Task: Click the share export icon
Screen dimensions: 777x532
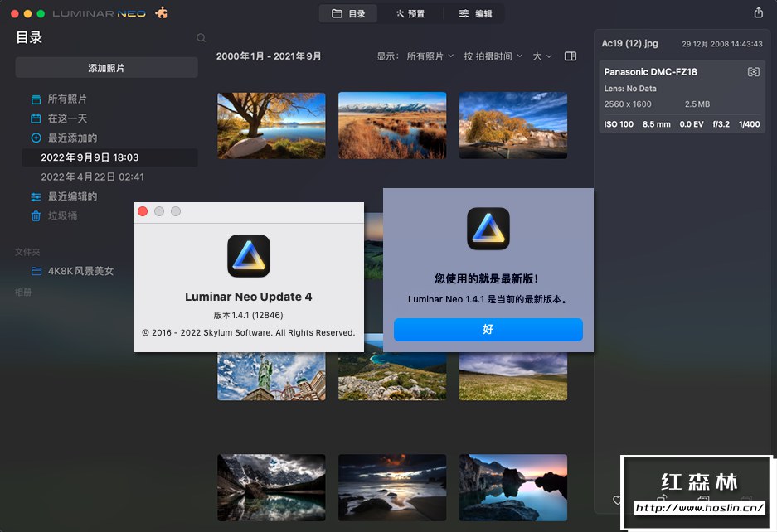Action: coord(758,13)
